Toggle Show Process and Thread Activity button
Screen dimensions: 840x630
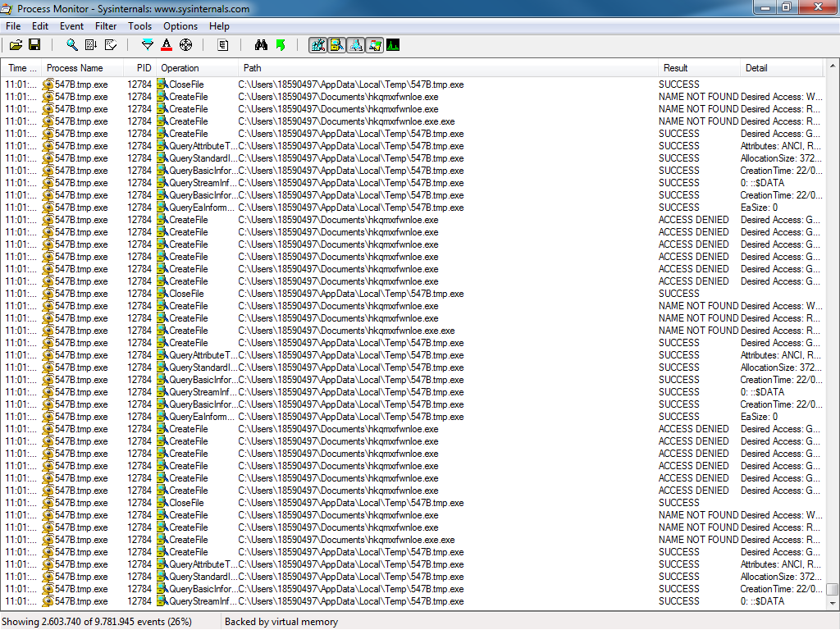coord(374,45)
